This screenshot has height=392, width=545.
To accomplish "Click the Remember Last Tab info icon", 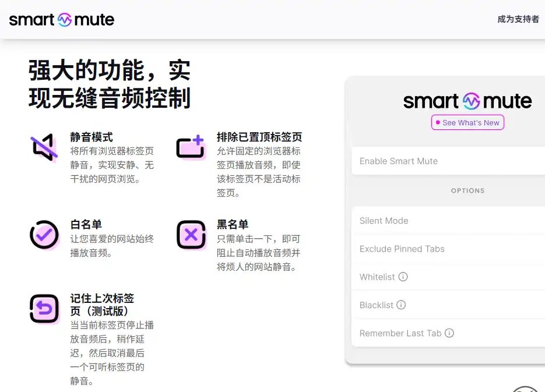I will pyautogui.click(x=449, y=333).
